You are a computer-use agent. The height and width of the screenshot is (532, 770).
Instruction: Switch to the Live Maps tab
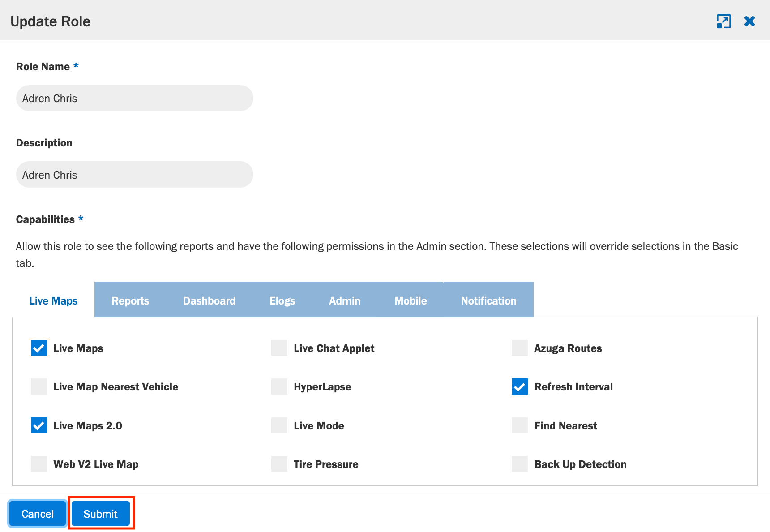[53, 301]
